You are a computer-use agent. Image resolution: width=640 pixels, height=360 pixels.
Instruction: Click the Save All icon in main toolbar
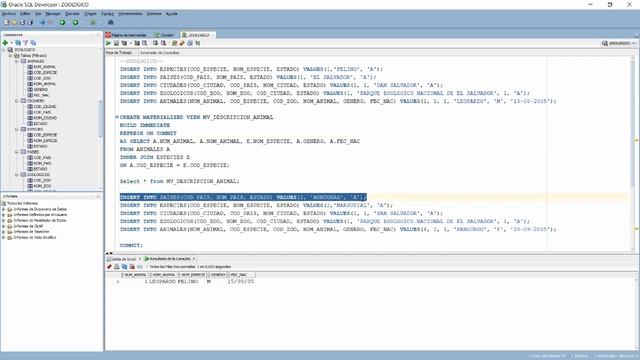click(30, 22)
